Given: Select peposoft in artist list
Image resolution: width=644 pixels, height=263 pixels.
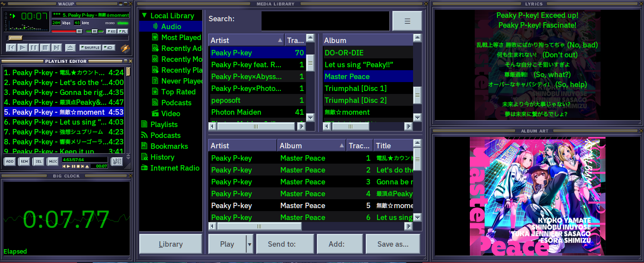Looking at the screenshot, I should click(257, 100).
